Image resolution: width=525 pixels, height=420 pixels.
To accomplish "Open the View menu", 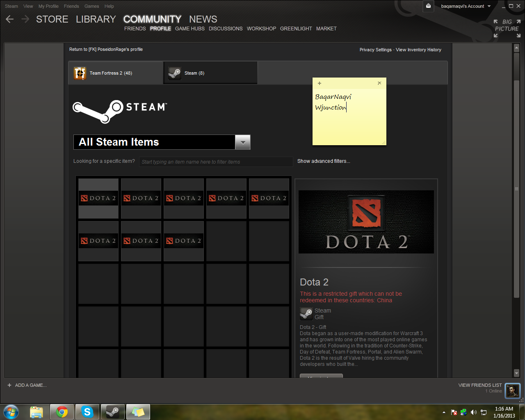I will pyautogui.click(x=28, y=6).
